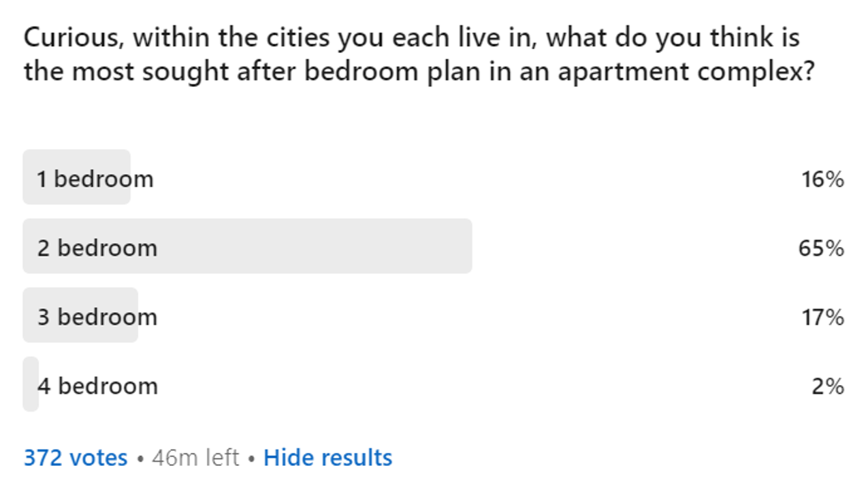Screen dimensions: 868x487
Task: Click the grey 2 bedroom result bar end
Action: (x=463, y=246)
